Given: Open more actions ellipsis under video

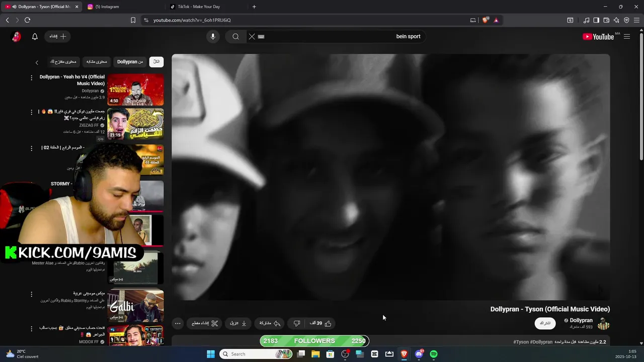Looking at the screenshot, I should coord(178,323).
